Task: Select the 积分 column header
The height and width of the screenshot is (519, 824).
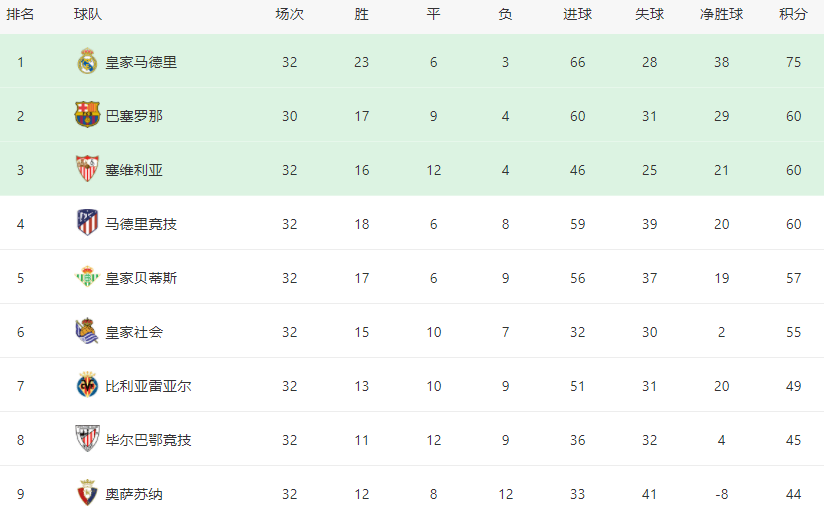Action: tap(793, 15)
